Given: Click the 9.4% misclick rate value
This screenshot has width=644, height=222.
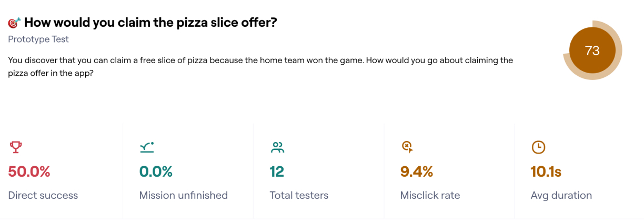Looking at the screenshot, I should pyautogui.click(x=417, y=171).
